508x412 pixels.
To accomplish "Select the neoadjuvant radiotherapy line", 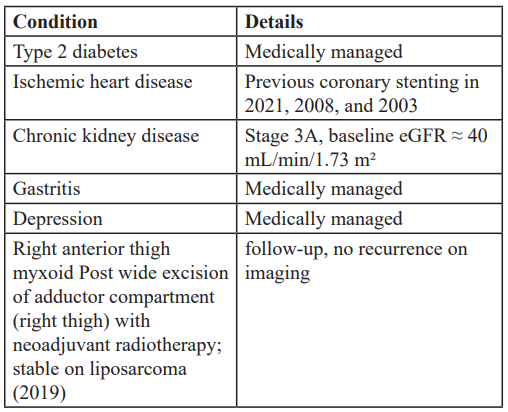I will click(117, 345).
